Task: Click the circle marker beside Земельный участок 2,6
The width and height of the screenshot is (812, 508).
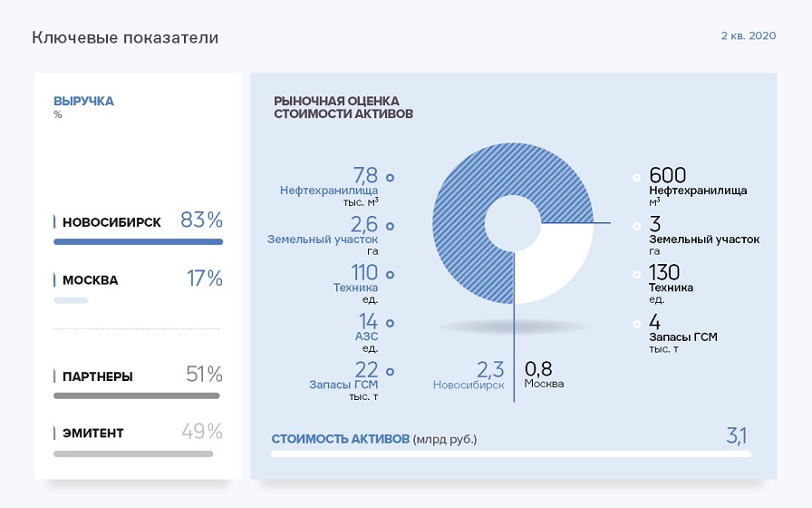Action: tap(390, 227)
